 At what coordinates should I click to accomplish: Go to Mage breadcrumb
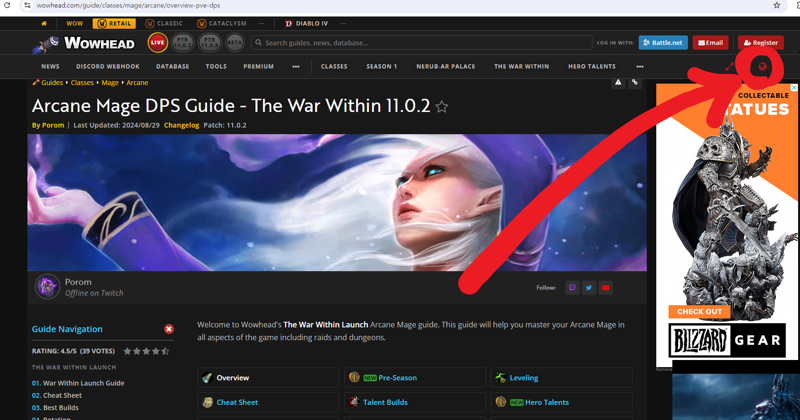click(110, 83)
